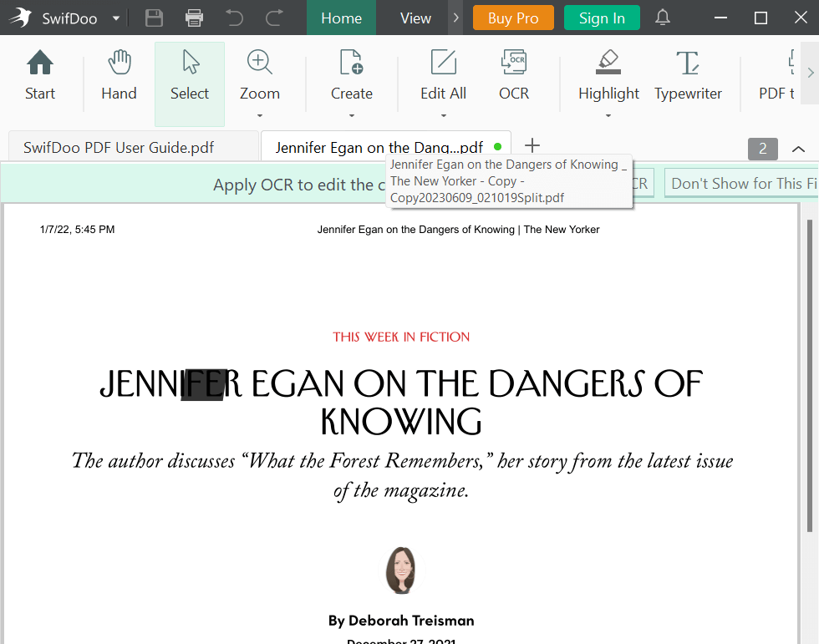The height and width of the screenshot is (644, 819).
Task: Click the Sign In button
Action: pyautogui.click(x=602, y=18)
